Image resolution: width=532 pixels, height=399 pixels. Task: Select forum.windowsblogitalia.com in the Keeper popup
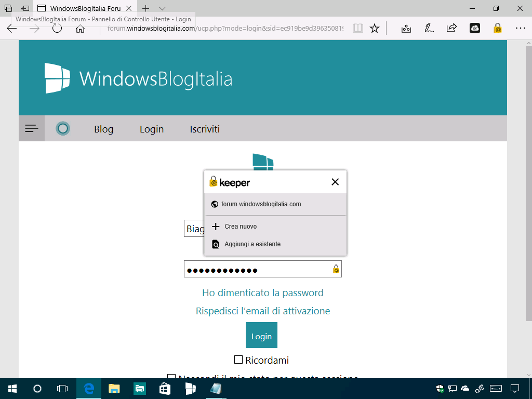coord(275,204)
